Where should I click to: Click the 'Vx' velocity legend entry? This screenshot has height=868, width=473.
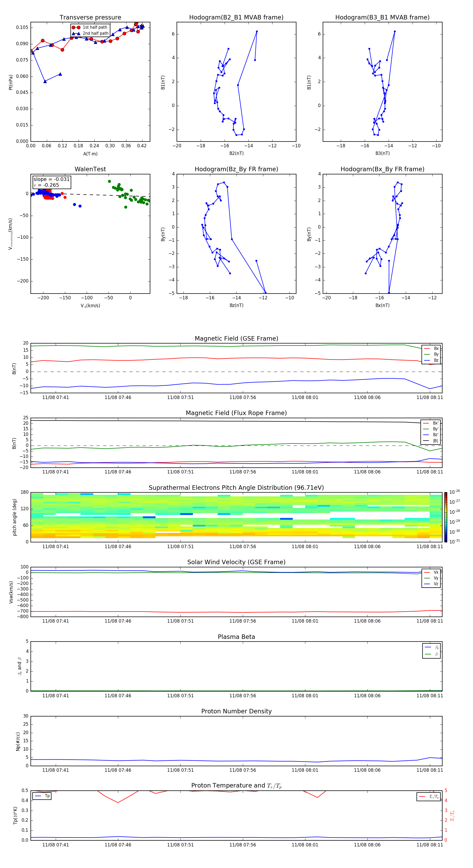(x=431, y=572)
